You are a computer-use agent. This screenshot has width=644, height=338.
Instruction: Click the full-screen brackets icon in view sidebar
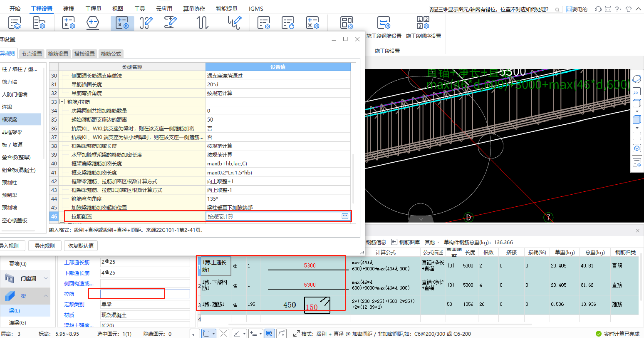pos(637,136)
